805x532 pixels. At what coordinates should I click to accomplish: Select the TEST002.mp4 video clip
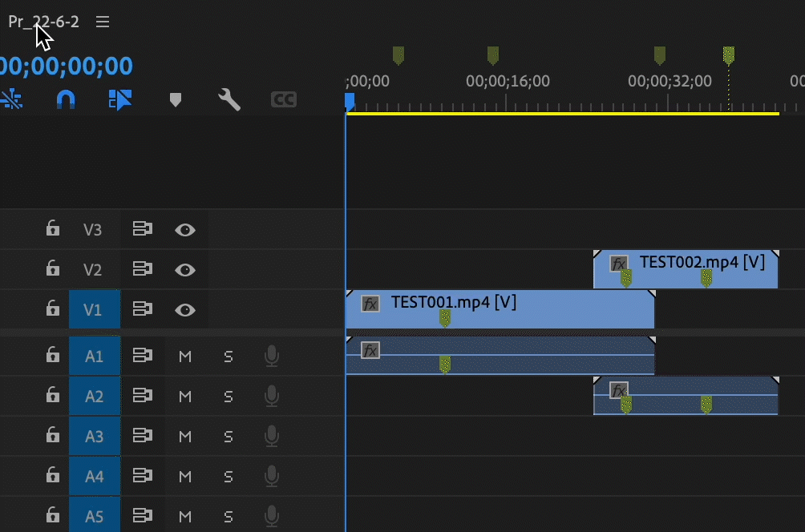pos(686,269)
